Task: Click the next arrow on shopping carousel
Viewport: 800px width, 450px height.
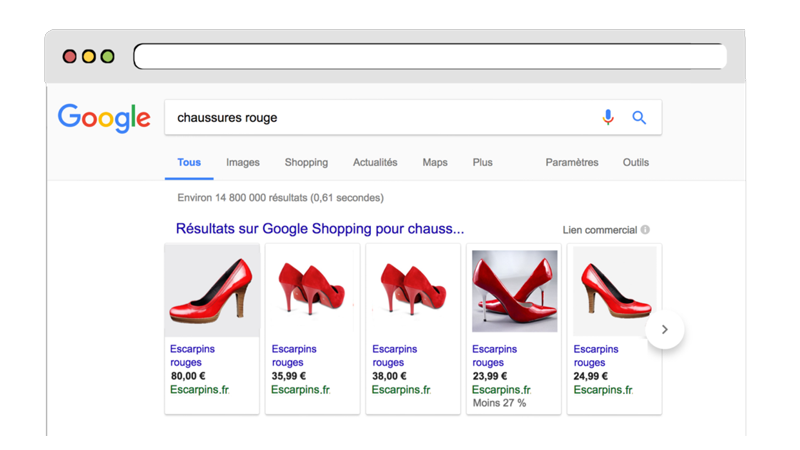Action: point(665,330)
